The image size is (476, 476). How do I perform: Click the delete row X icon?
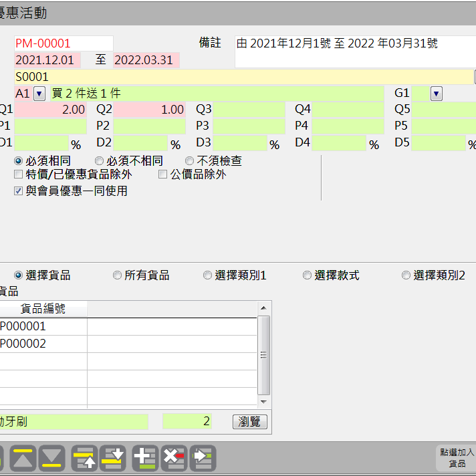pos(174,458)
